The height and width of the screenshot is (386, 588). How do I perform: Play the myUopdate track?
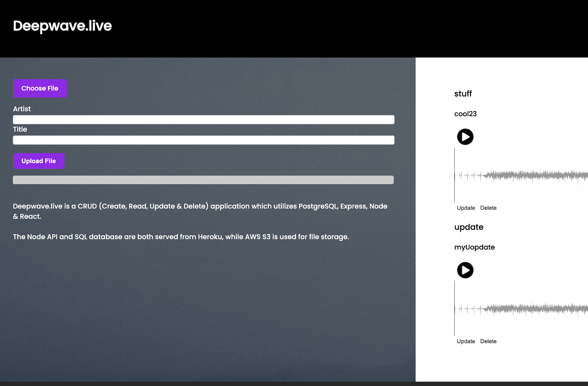[465, 270]
